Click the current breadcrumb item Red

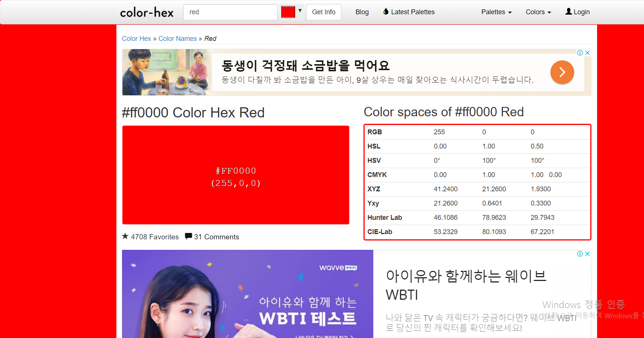click(x=210, y=39)
